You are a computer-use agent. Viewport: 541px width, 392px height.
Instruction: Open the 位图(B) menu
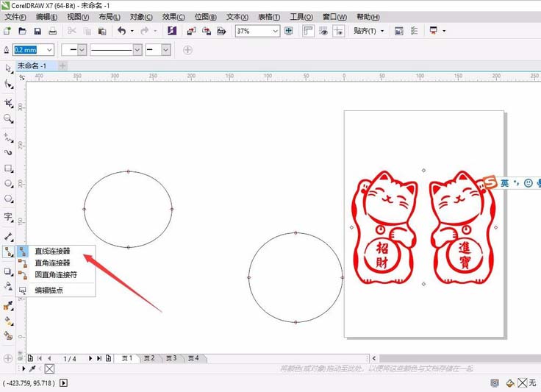(205, 17)
